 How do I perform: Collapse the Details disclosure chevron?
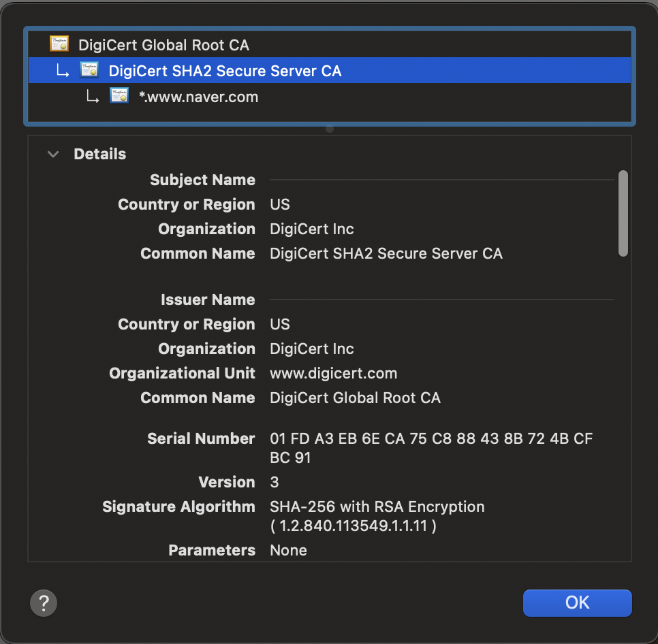[53, 155]
